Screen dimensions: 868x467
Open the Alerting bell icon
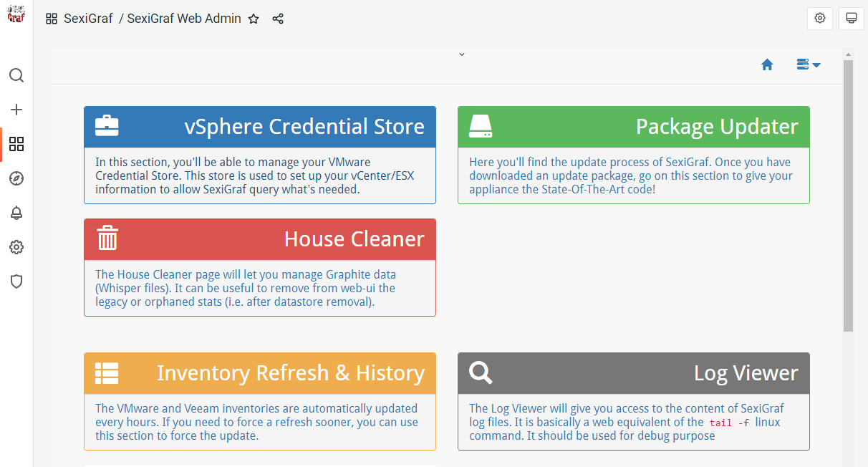16,213
